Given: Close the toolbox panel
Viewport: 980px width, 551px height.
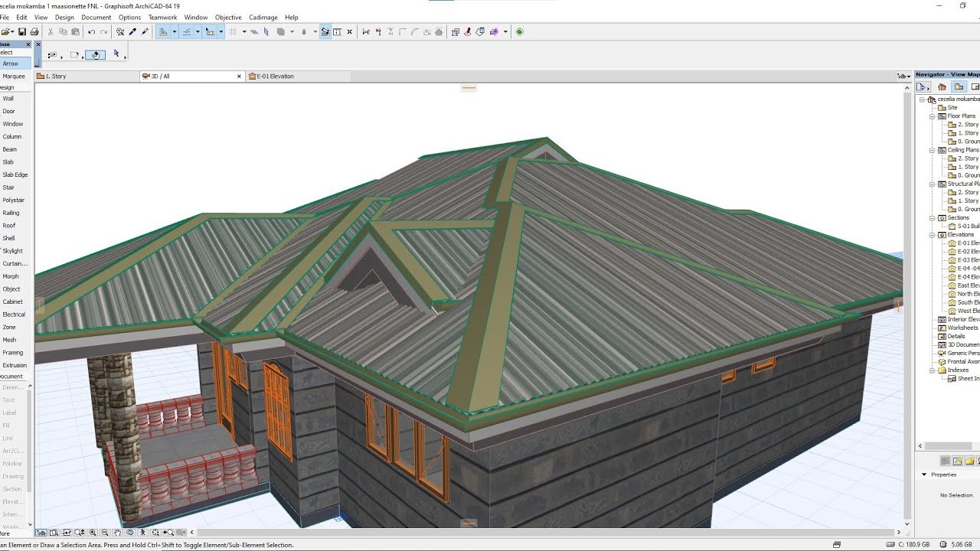Looking at the screenshot, I should (29, 44).
